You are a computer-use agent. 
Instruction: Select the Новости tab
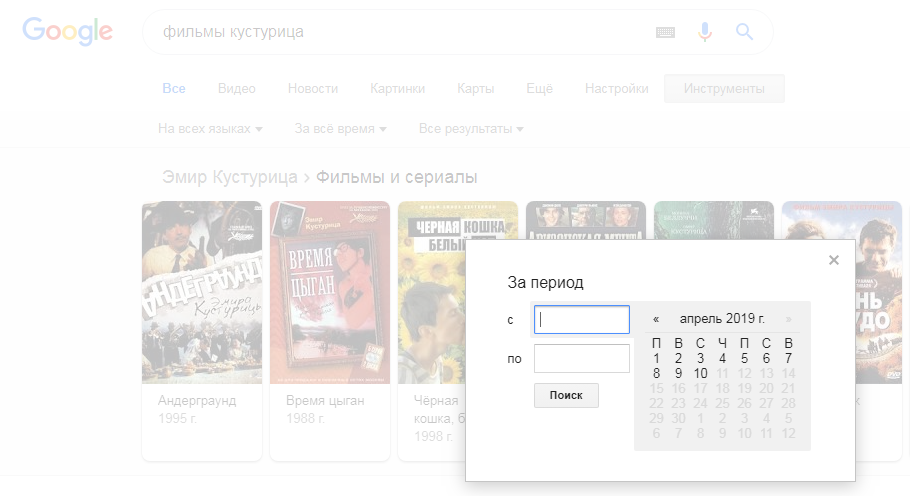pos(313,89)
